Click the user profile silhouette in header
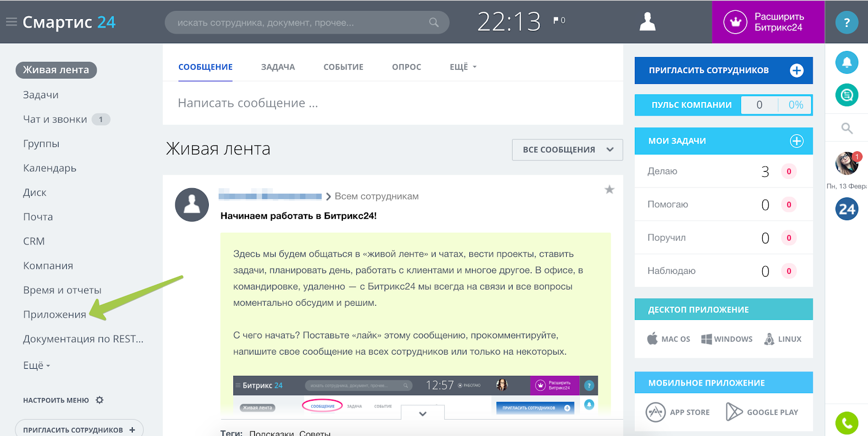This screenshot has height=436, width=868. point(647,22)
